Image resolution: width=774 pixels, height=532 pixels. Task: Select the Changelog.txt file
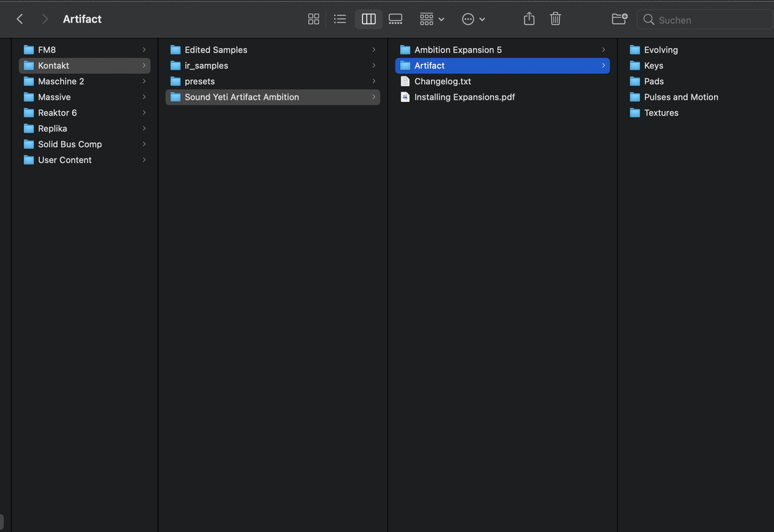tap(502, 81)
